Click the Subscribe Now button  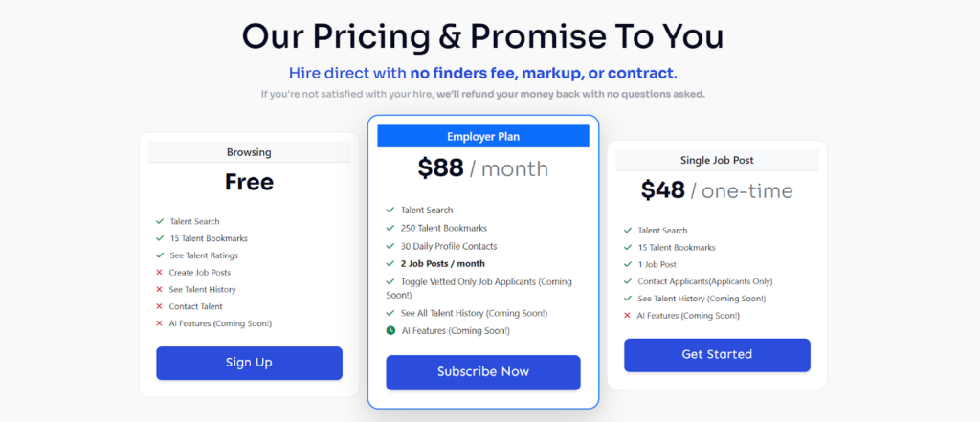tap(483, 372)
